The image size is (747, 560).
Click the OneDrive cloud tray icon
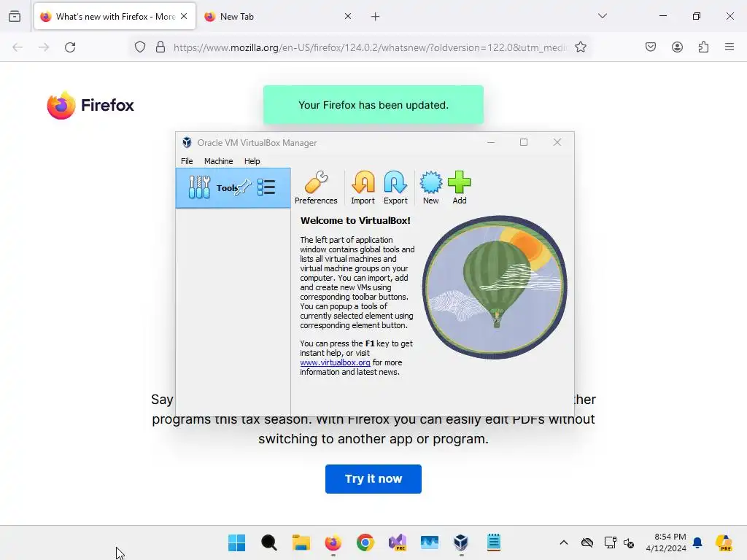(x=587, y=542)
